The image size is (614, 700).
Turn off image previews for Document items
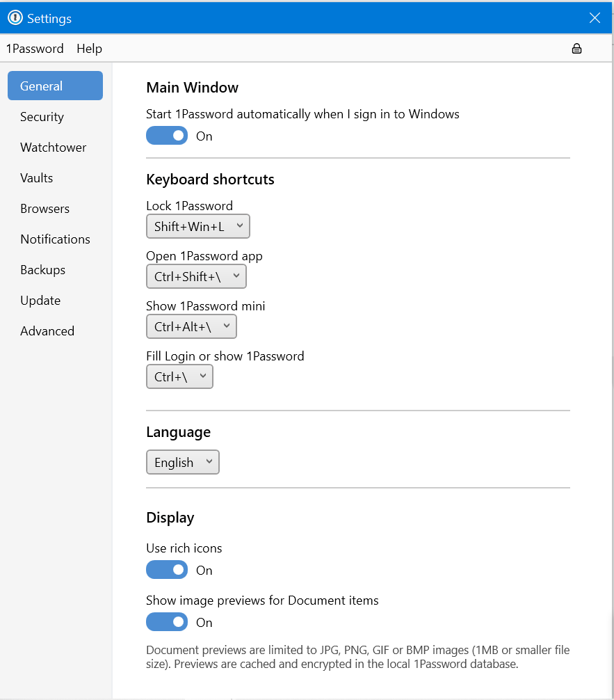pos(167,622)
